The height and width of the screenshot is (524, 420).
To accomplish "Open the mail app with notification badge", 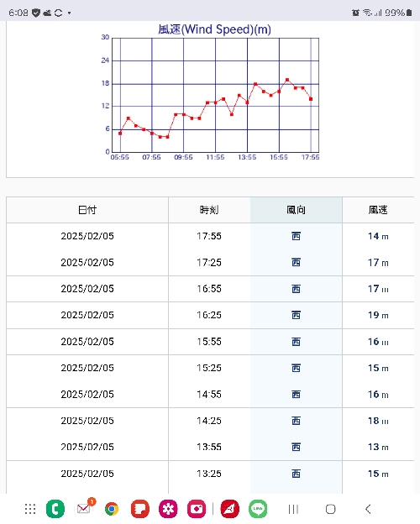I will tap(84, 508).
